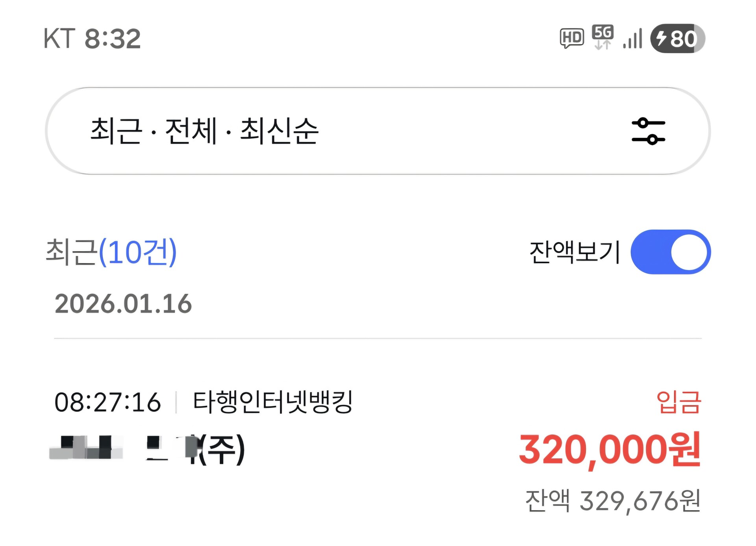Open the 최근 · 전체 · 최신순 filter bar
Screen dimensions: 756x546
(x=354, y=131)
